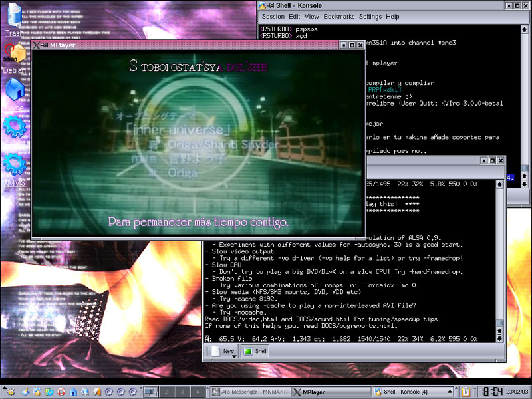Switch to virtual desktop 3
532x399 pixels.
(182, 392)
